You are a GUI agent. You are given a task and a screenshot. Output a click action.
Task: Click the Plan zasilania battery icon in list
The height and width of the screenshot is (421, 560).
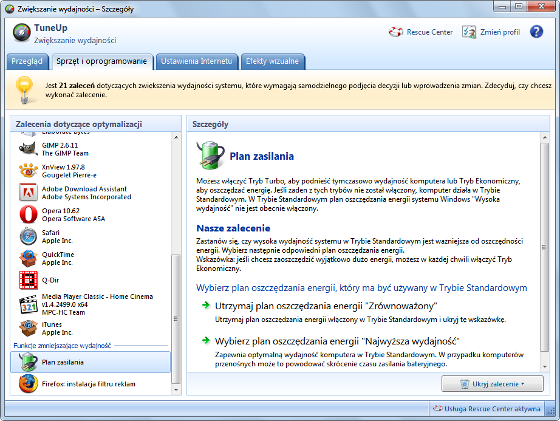tap(28, 362)
